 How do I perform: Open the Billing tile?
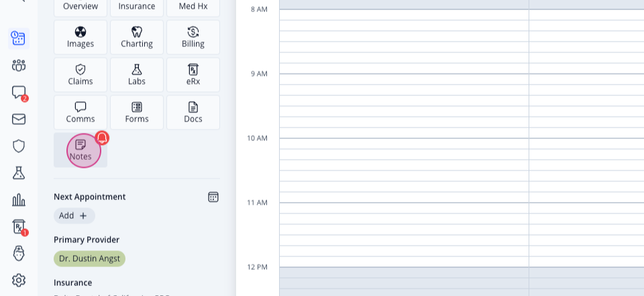[193, 38]
